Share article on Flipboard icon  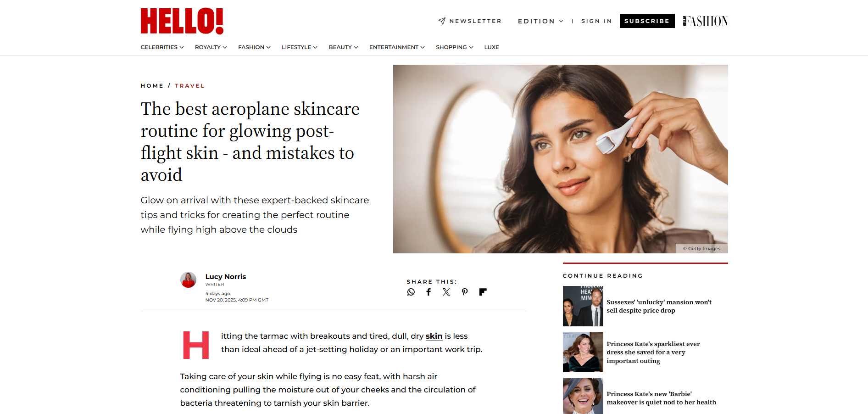pos(483,292)
